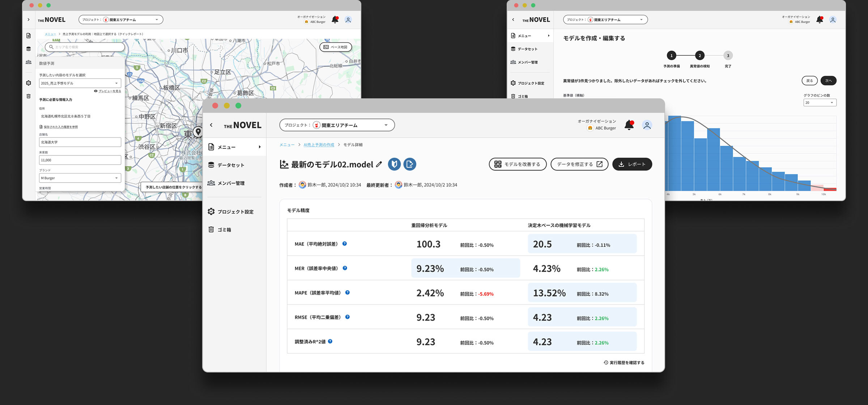Select データセット in the front sidebar
868x405 pixels.
(230, 165)
